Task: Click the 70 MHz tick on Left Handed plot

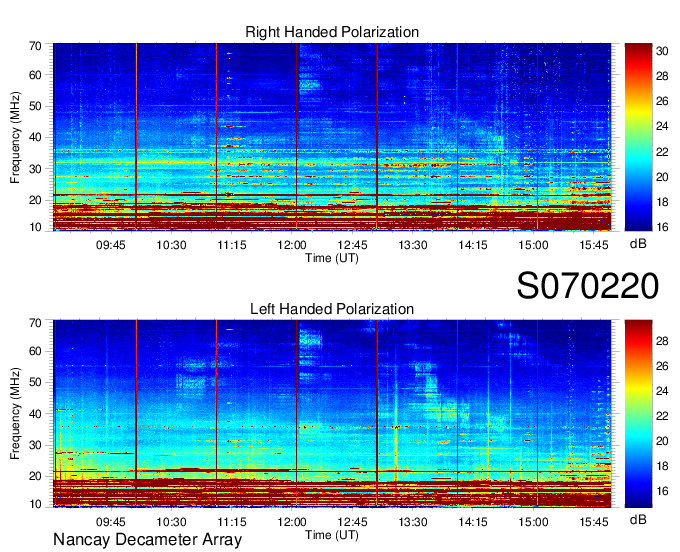Action: (35, 323)
